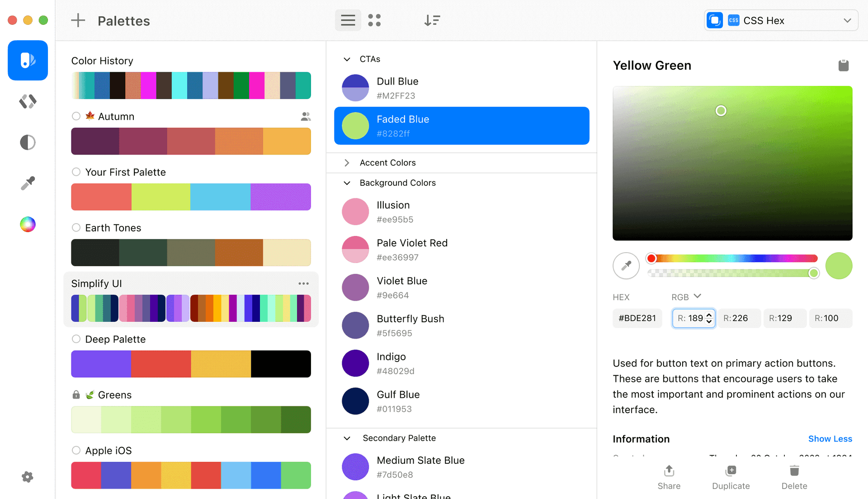The width and height of the screenshot is (868, 499).
Task: Click the plus icon to add a palette
Action: pyautogui.click(x=78, y=20)
